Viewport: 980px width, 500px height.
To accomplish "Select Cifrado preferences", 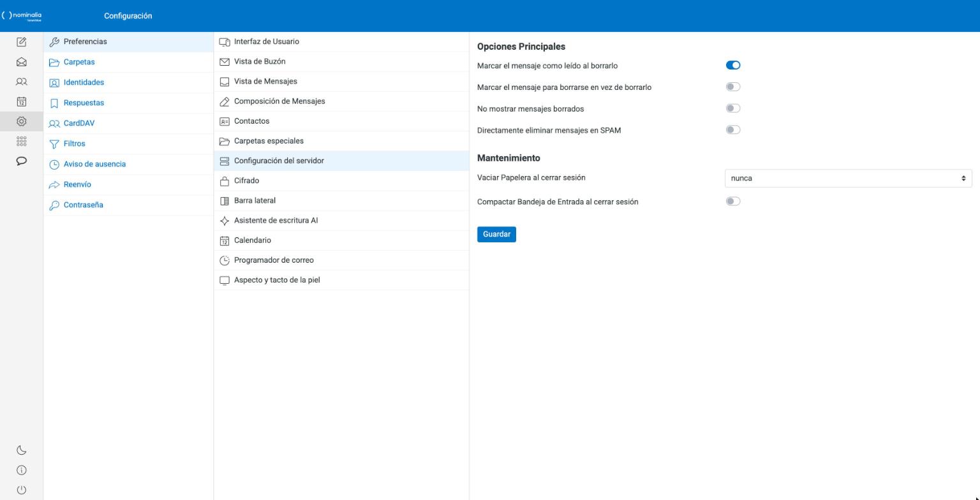I will 341,180.
